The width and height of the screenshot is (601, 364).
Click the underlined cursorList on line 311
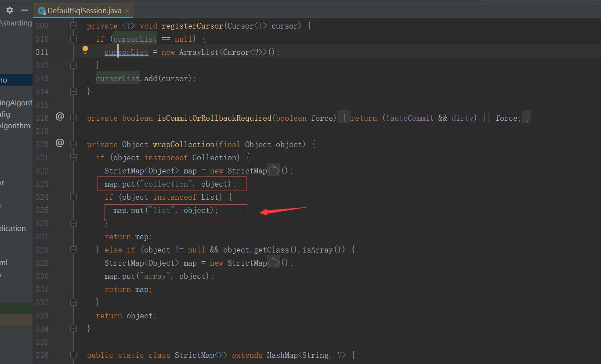tap(127, 52)
